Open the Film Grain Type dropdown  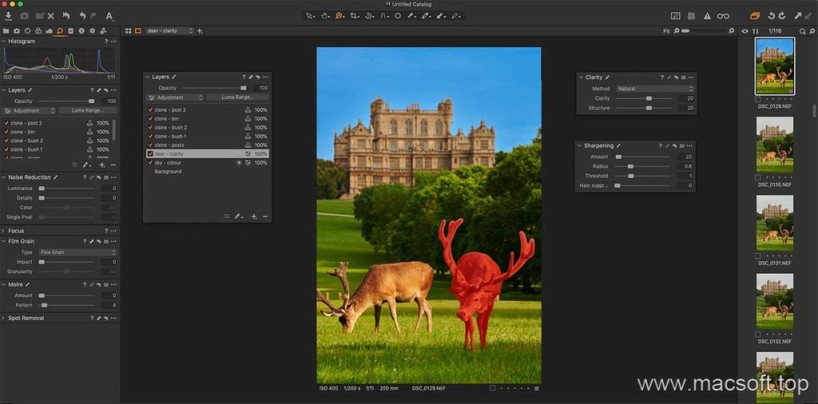click(x=76, y=252)
